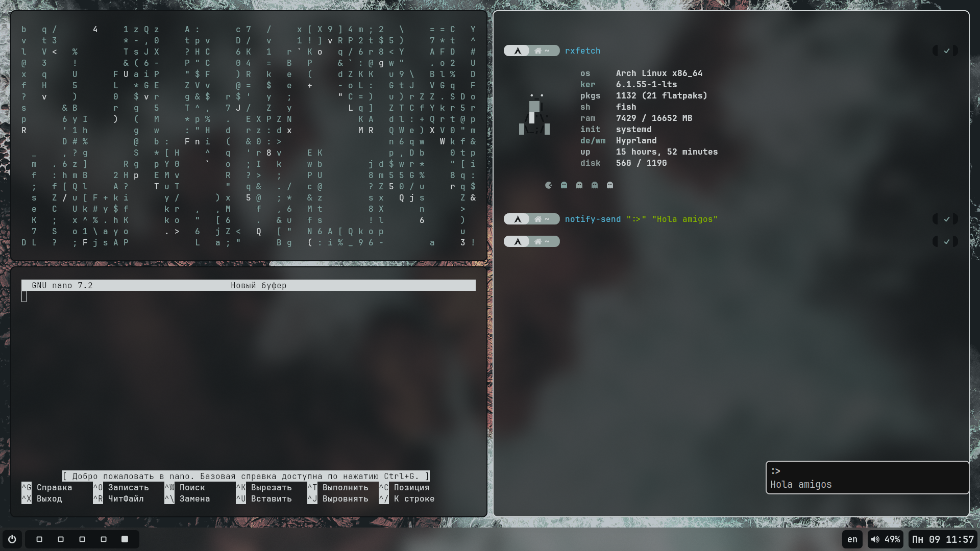Click the ^X Выход shortcut in nano
The image size is (980, 551).
pos(42,499)
